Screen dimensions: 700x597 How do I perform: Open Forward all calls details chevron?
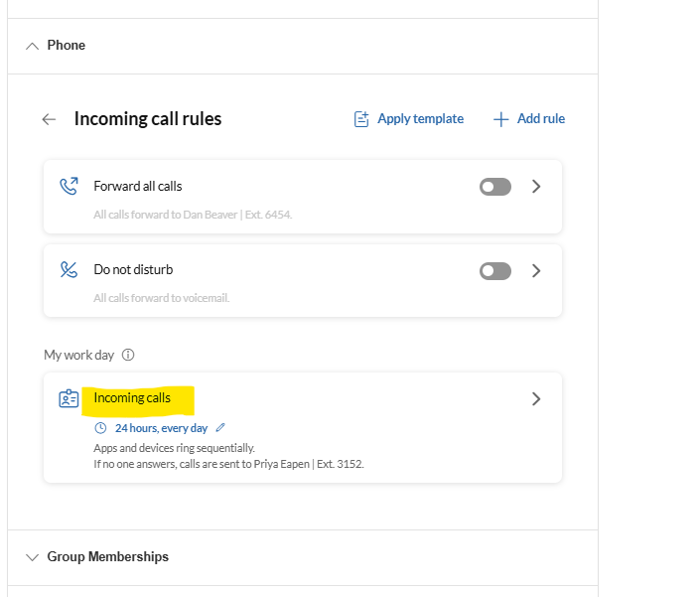536,186
